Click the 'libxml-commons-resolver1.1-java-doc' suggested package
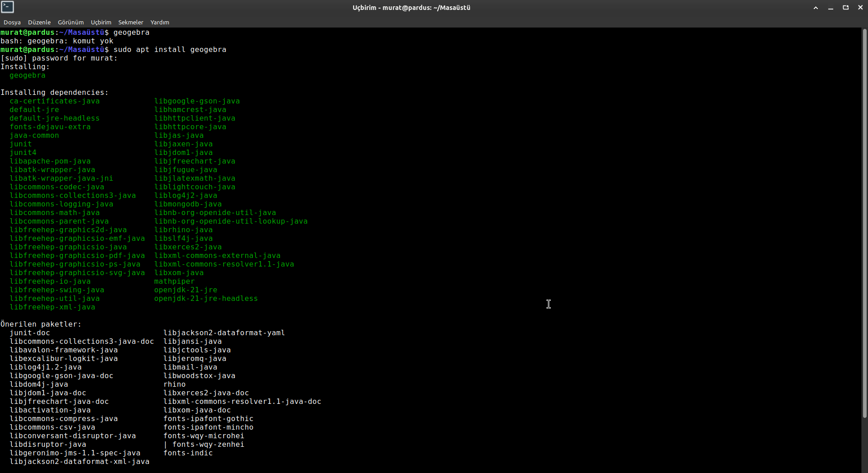This screenshot has width=868, height=473. point(242,402)
